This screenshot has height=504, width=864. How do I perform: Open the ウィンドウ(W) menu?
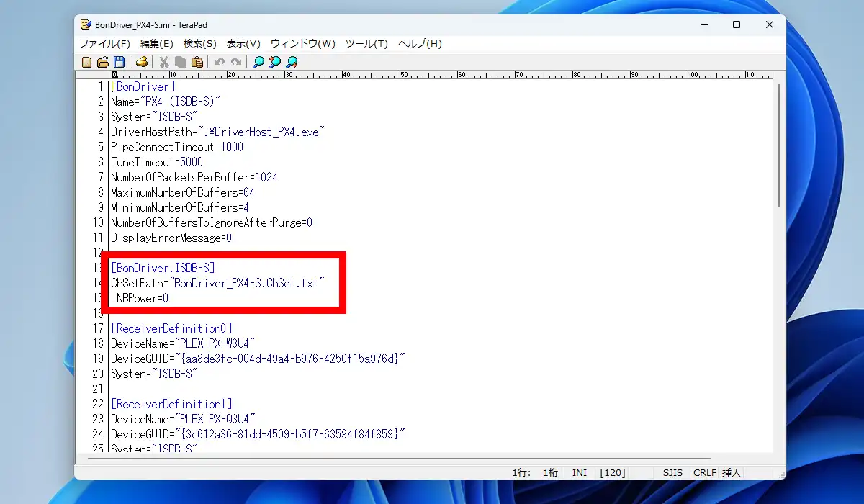[x=303, y=44]
